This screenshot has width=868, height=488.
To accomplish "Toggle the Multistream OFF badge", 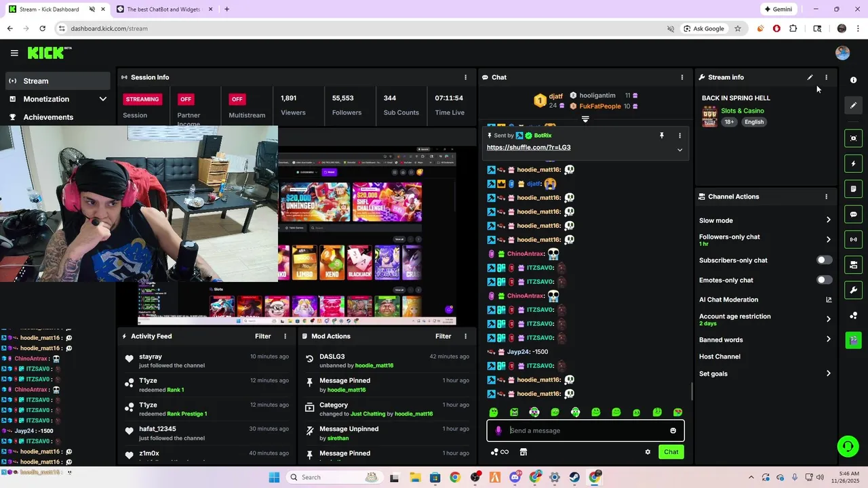I will [237, 99].
